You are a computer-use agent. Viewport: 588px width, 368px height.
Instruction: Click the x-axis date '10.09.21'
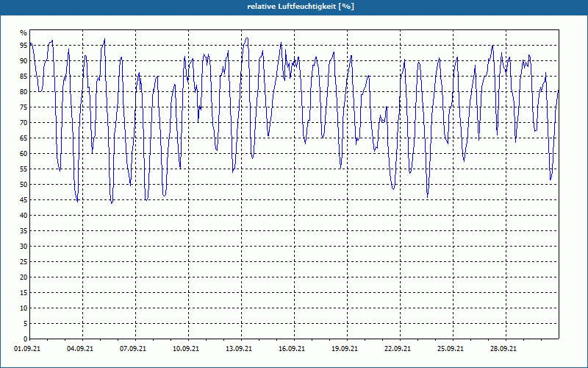(x=186, y=349)
